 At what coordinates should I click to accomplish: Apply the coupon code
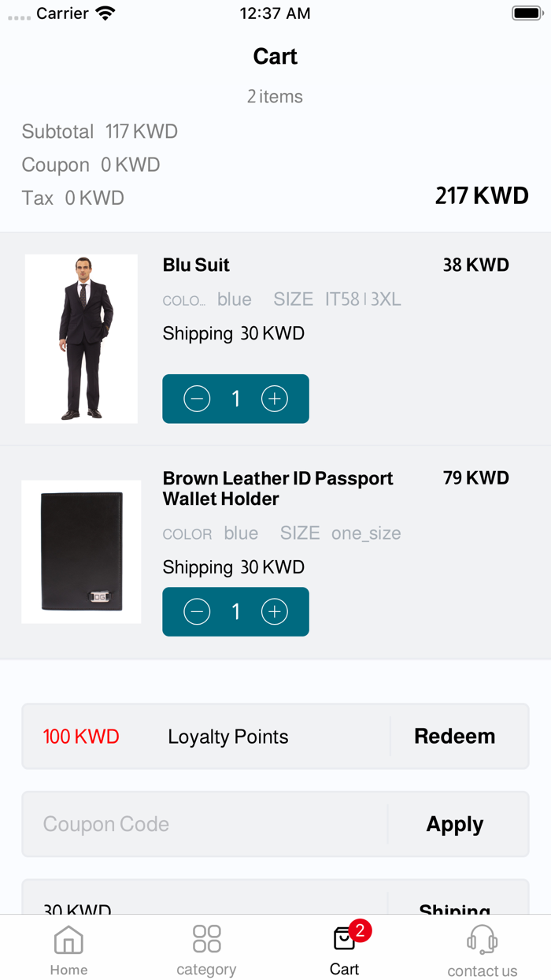point(454,824)
